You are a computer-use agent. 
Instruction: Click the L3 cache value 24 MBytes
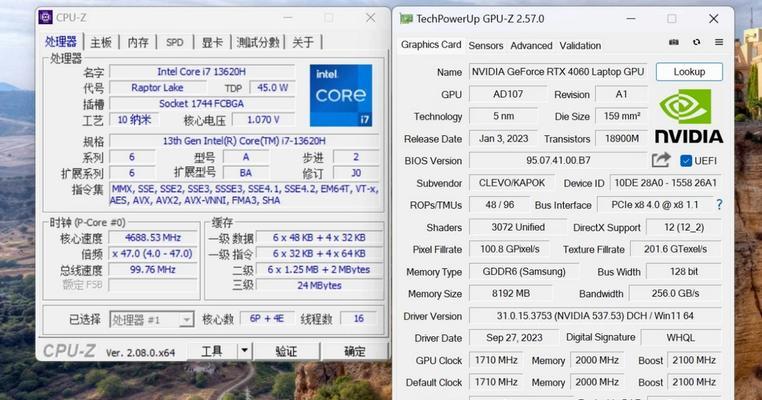click(x=319, y=285)
